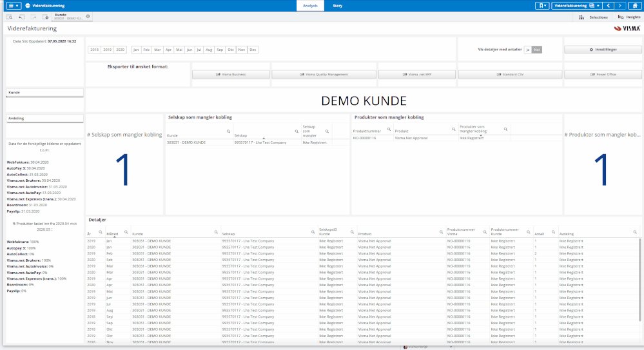Viewport: 644px width, 350px height.
Task: Set 'Vis detaljer med antaller' to Ja
Action: [x=527, y=49]
